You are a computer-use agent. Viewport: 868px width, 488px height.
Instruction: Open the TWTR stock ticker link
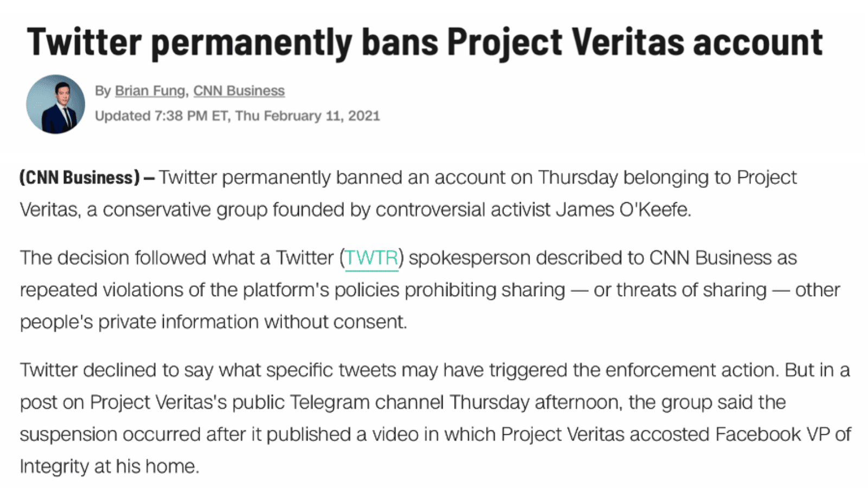click(x=372, y=258)
